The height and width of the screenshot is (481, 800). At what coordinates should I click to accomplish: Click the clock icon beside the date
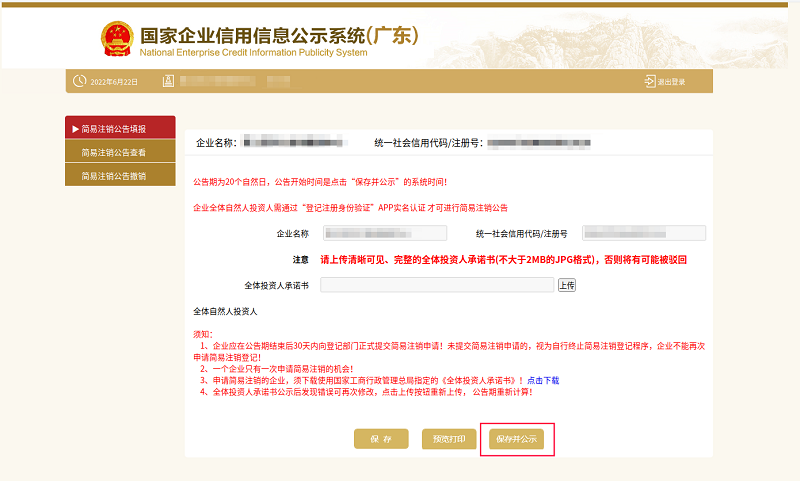coord(80,81)
